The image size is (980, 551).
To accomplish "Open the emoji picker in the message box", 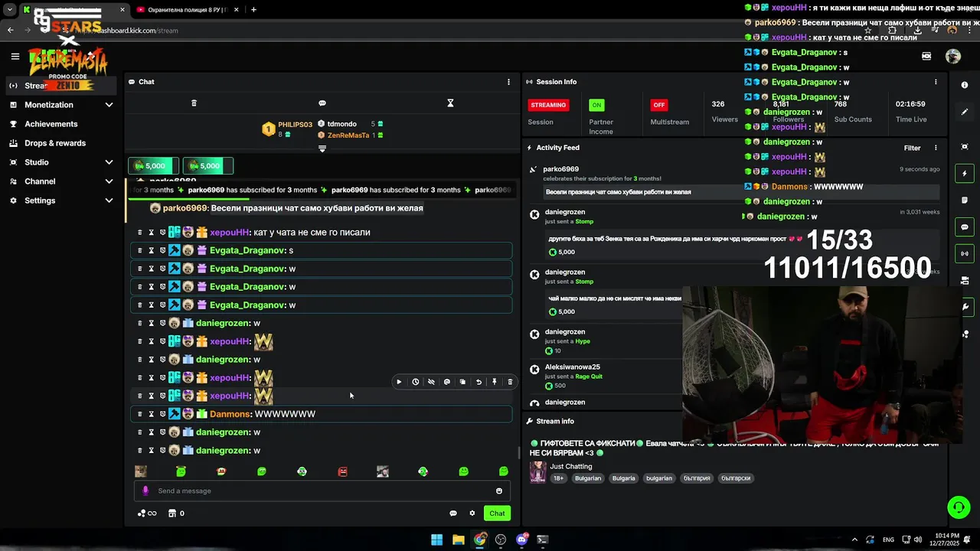I will click(x=499, y=491).
